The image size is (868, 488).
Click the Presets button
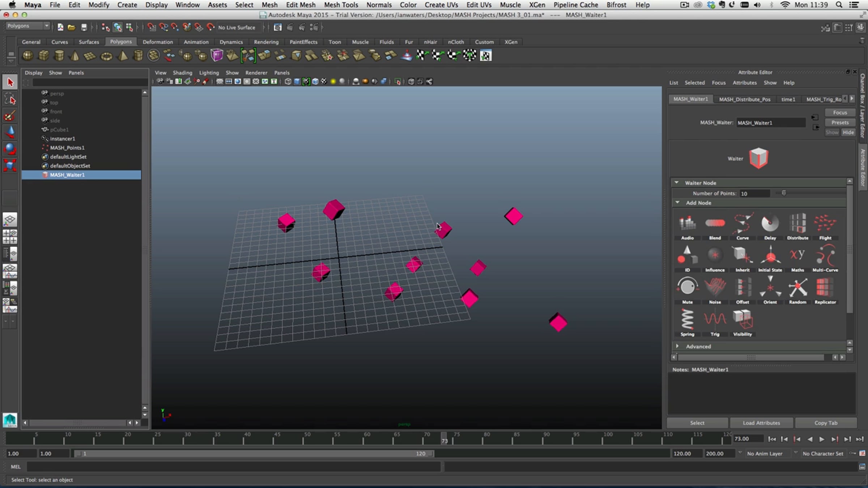[840, 123]
